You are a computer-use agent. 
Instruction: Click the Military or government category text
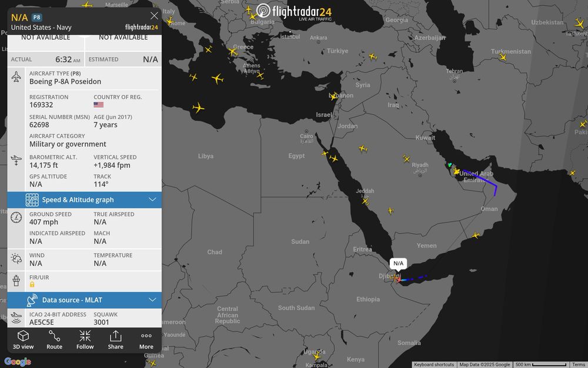[x=68, y=144]
